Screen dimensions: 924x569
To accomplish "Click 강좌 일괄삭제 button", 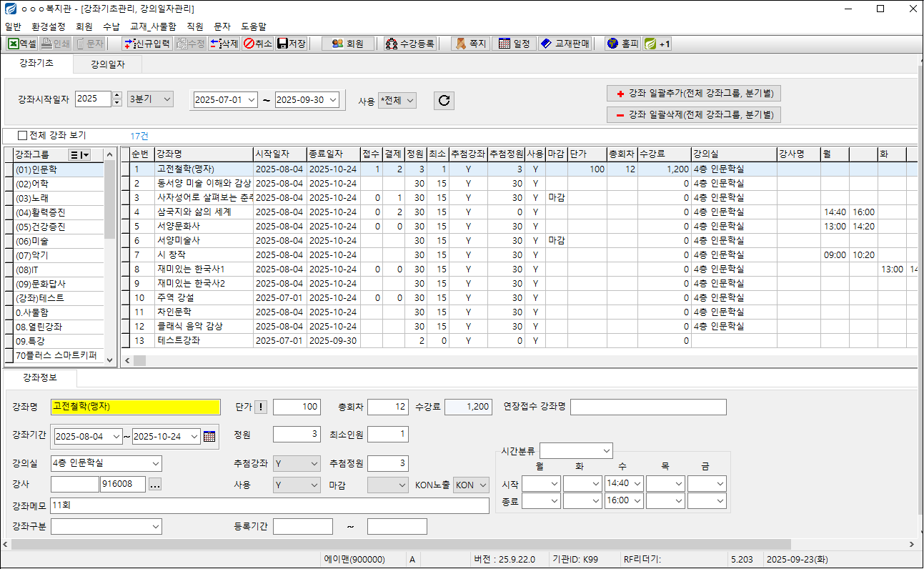I will tap(693, 114).
